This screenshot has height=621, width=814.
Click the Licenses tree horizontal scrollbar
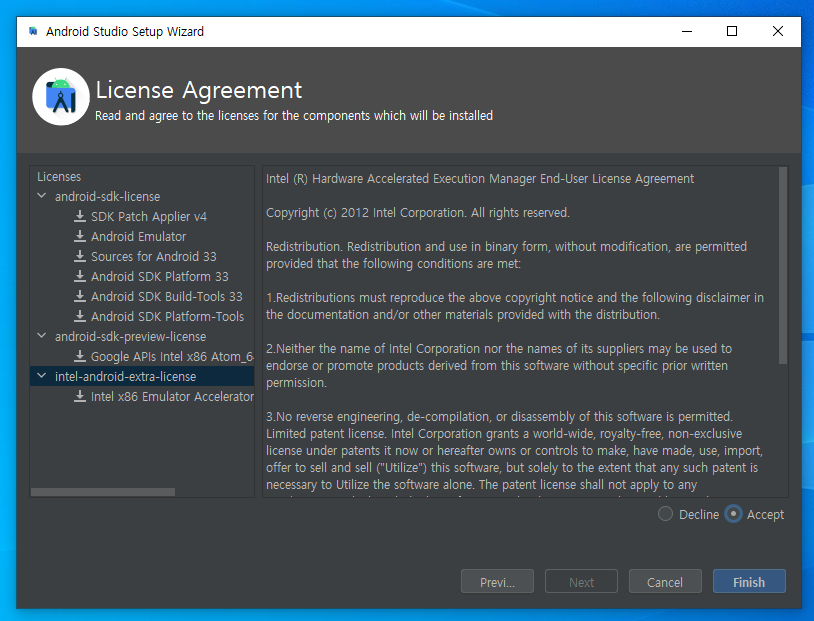coord(103,492)
